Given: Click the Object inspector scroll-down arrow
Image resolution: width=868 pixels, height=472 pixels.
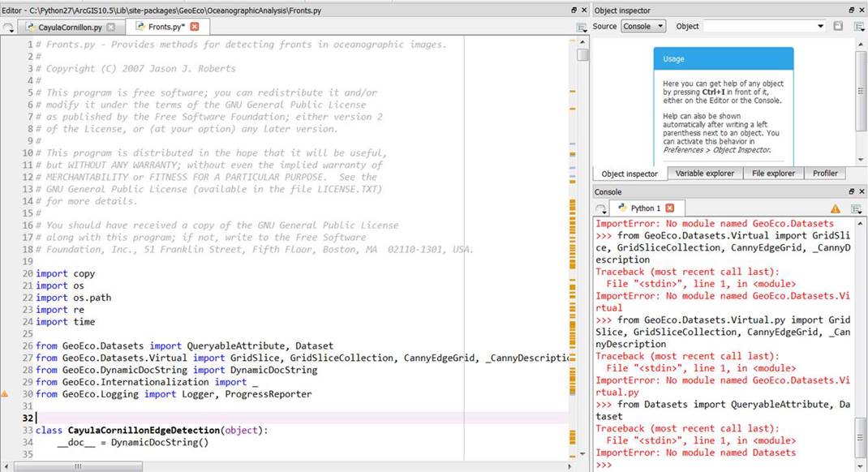Looking at the screenshot, I should (860, 160).
